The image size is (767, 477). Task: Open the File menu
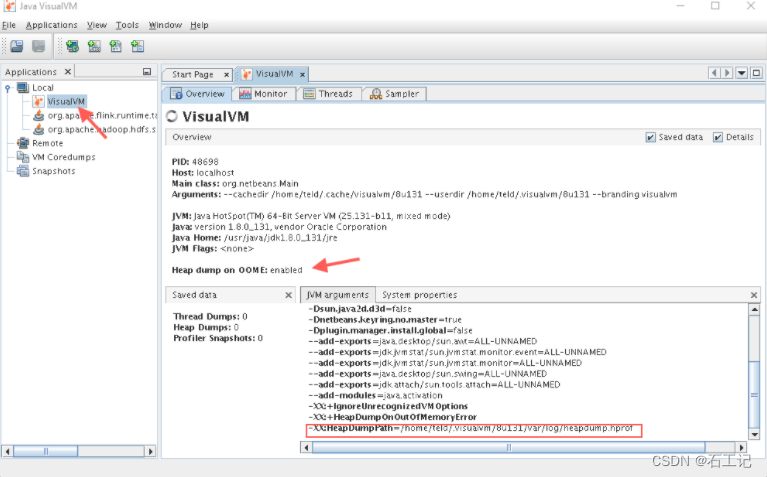pyautogui.click(x=9, y=25)
